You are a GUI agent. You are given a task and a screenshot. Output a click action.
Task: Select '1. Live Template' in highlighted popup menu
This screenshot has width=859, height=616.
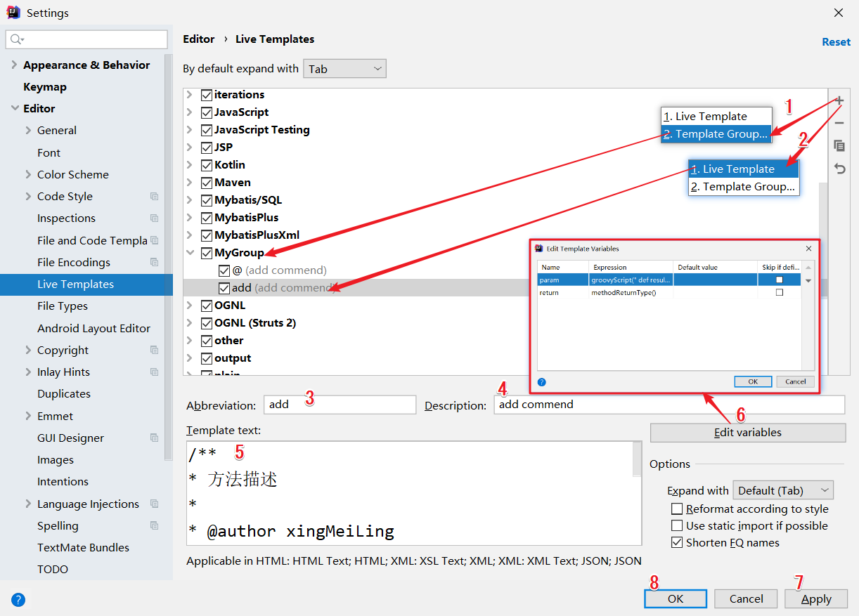point(744,169)
